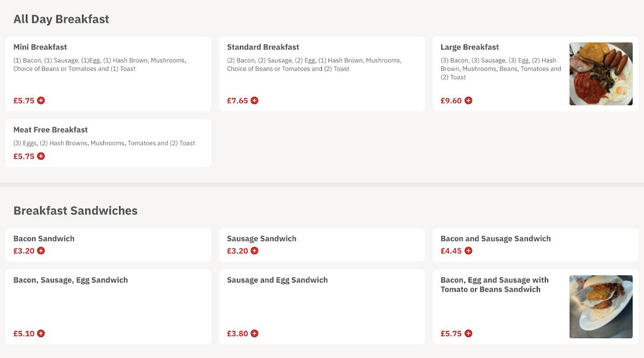
Task: Add the £5.75 Tomato or Beans Sandwich
Action: (x=468, y=333)
